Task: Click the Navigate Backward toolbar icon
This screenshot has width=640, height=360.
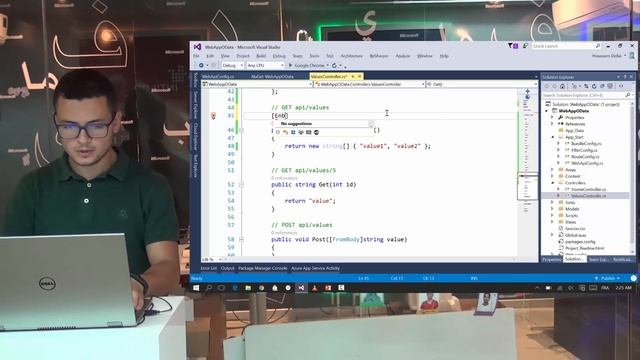Action: pyautogui.click(x=201, y=65)
